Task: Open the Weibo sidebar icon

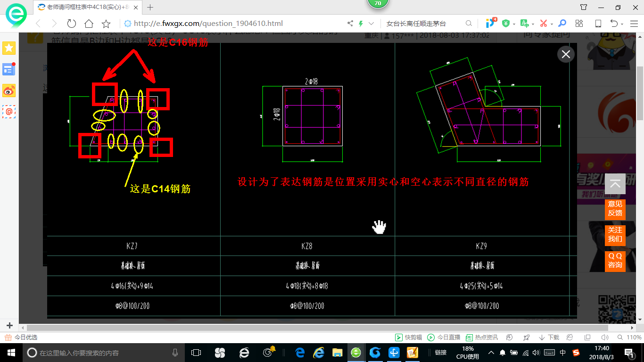Action: click(9, 90)
